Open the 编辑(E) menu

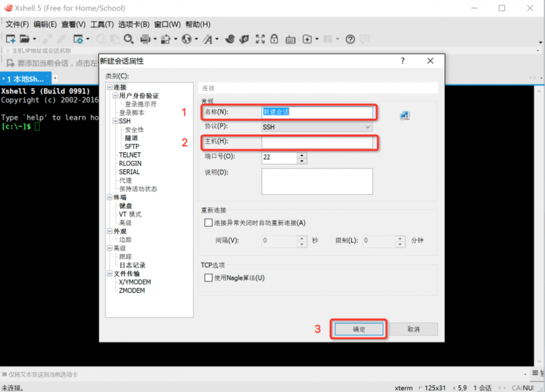coord(45,24)
